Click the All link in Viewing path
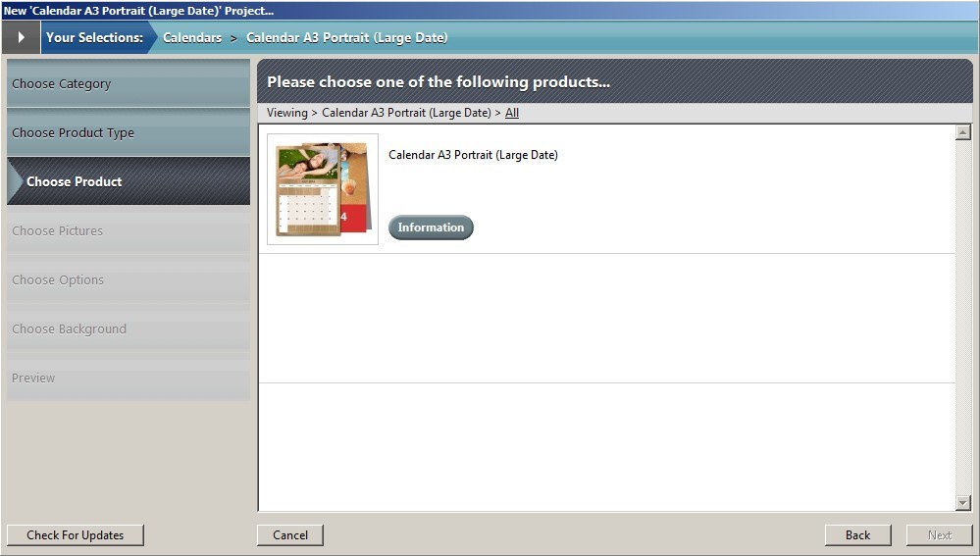 coord(512,113)
